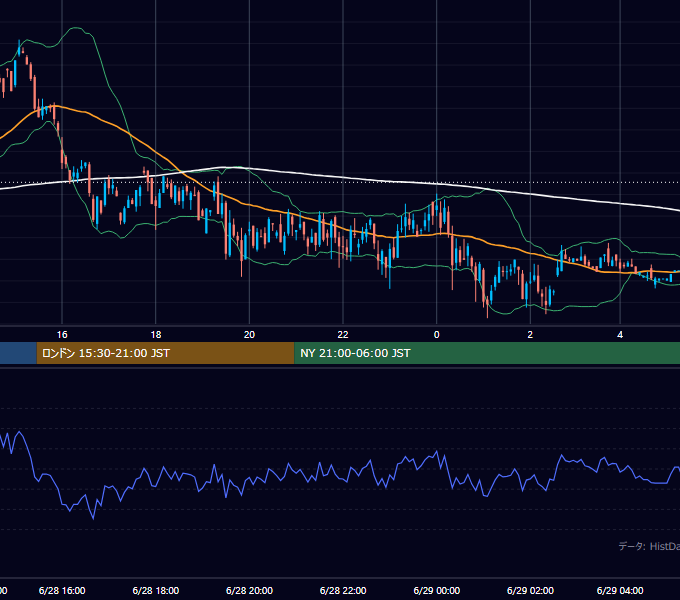The image size is (680, 600).
Task: Click the blue session band before ロンドン
Action: (x=18, y=353)
